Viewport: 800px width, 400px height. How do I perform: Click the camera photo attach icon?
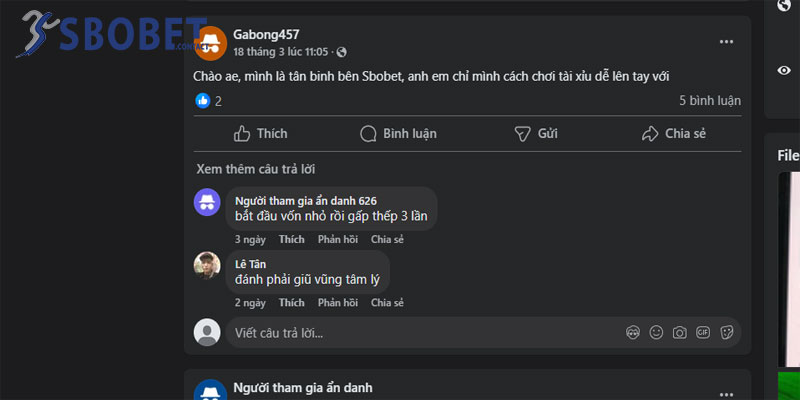679,332
